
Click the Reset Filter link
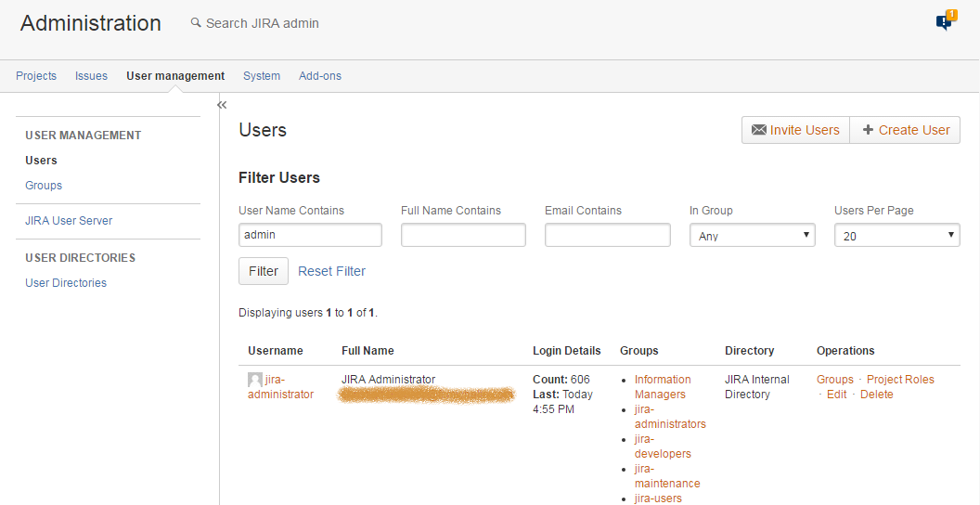coord(331,271)
